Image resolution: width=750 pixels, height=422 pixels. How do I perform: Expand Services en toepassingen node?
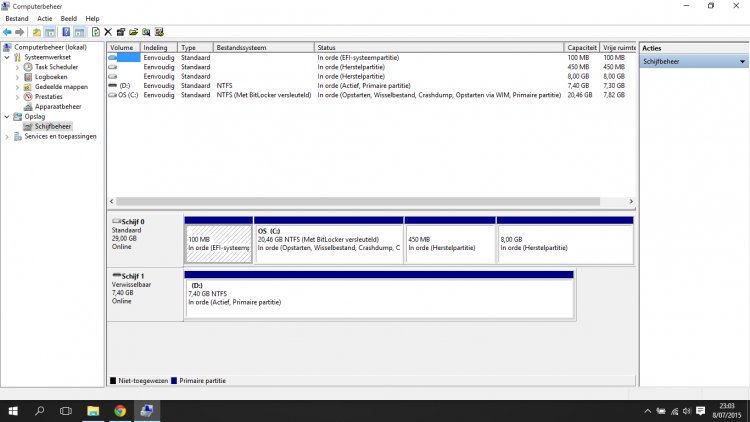coord(6,137)
